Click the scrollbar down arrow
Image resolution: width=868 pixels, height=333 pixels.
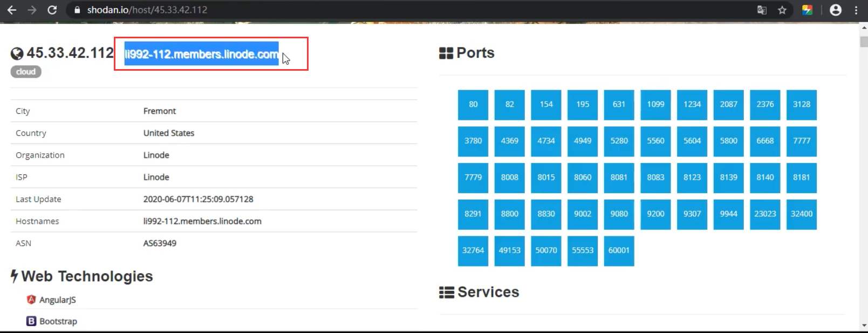coord(863,325)
